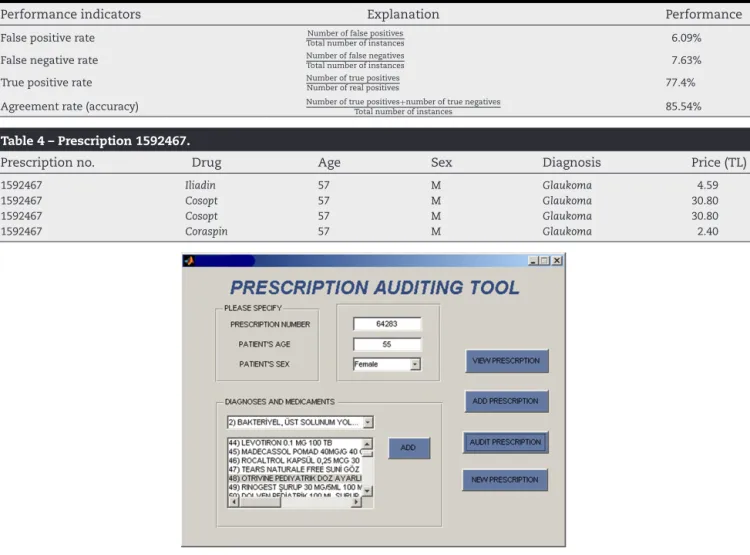Viewport: 750px width, 555px height.
Task: Click the horizontal scrollbar thumb of the medicament list
Action: tap(260, 502)
